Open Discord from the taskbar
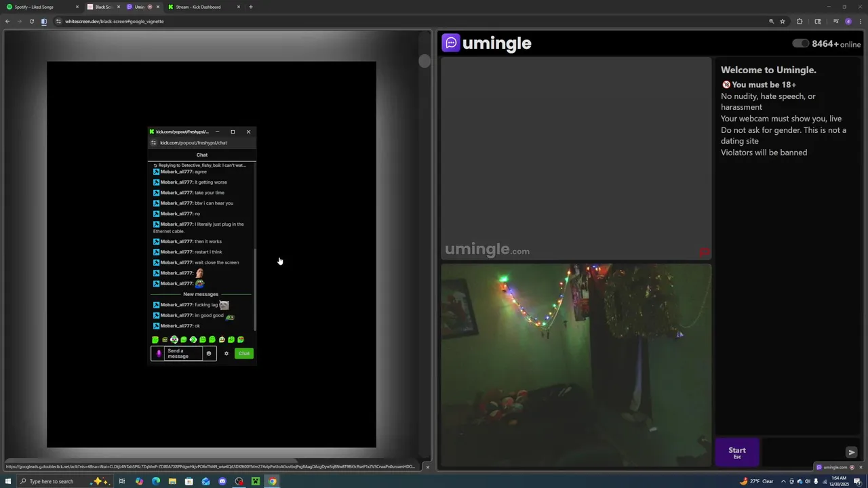 tap(222, 481)
